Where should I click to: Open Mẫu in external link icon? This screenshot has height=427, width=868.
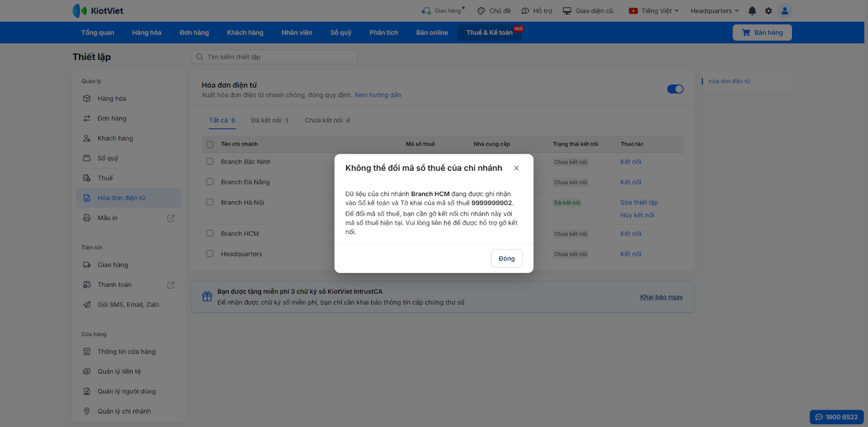[171, 218]
